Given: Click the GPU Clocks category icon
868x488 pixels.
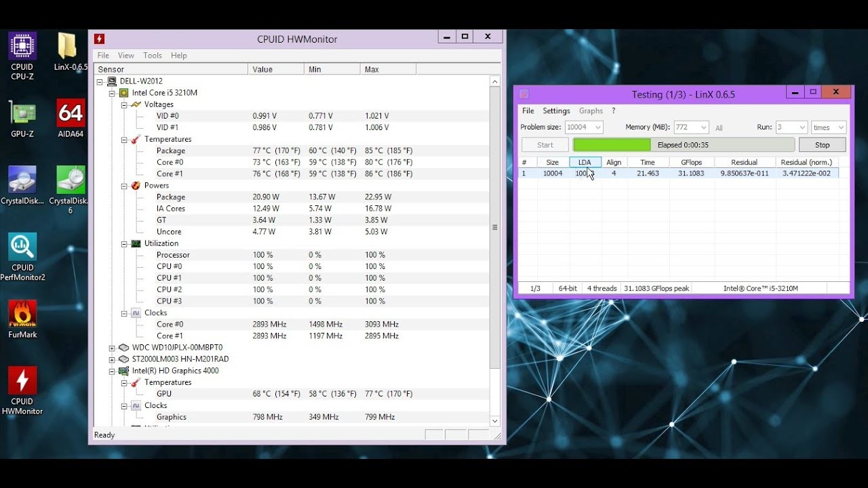Looking at the screenshot, I should tap(136, 405).
